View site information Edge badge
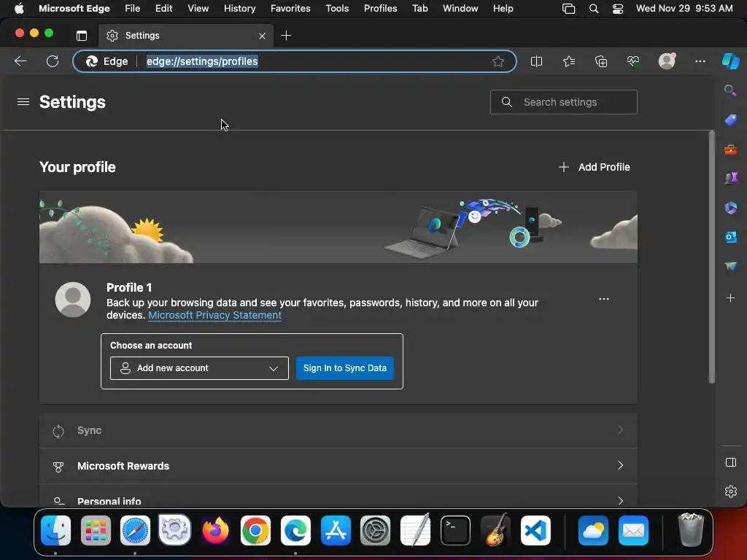 tap(107, 61)
